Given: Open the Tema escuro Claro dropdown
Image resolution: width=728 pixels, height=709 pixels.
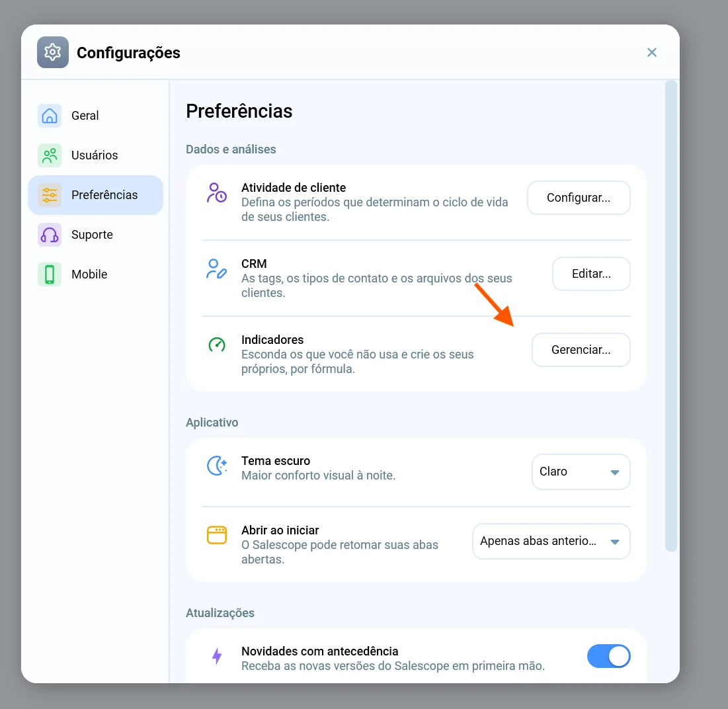Looking at the screenshot, I should coord(581,472).
